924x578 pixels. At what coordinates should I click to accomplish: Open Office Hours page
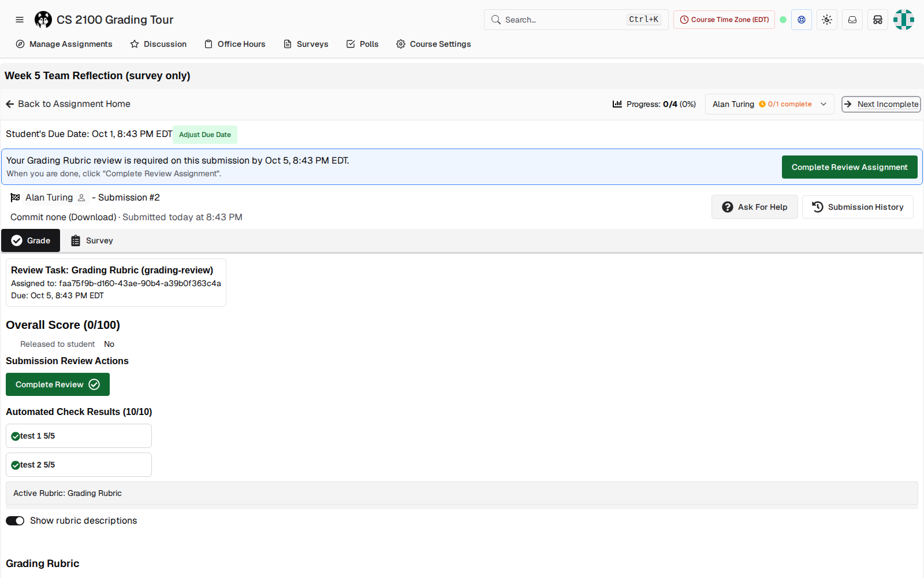click(x=235, y=44)
